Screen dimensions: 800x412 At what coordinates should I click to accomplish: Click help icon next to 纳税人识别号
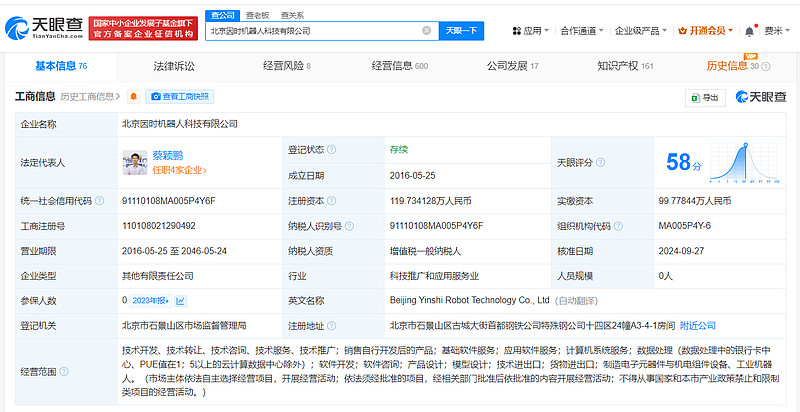349,226
